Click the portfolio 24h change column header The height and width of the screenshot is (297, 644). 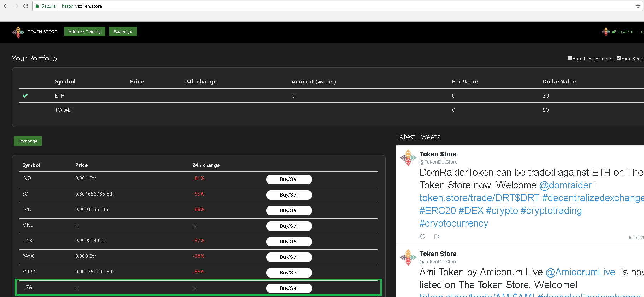click(x=201, y=81)
